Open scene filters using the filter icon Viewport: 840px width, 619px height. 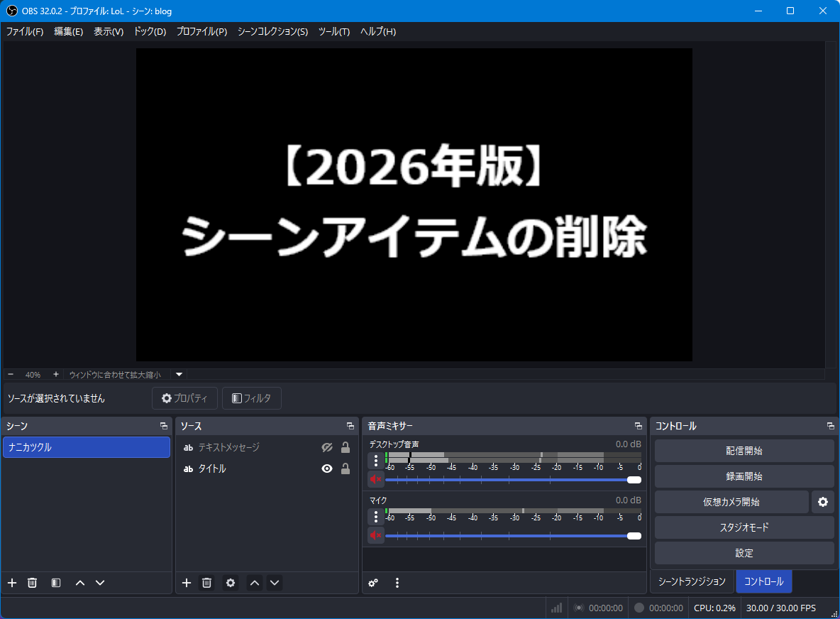55,583
